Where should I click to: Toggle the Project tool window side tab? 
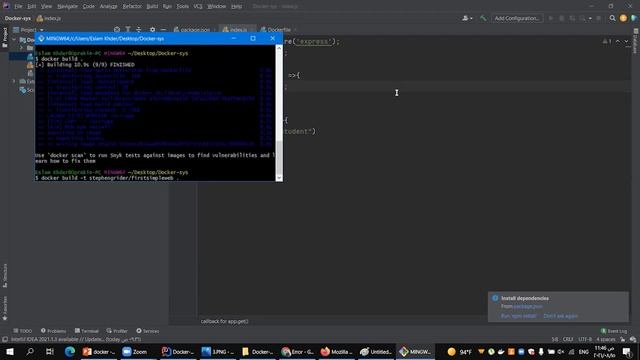(x=5, y=37)
